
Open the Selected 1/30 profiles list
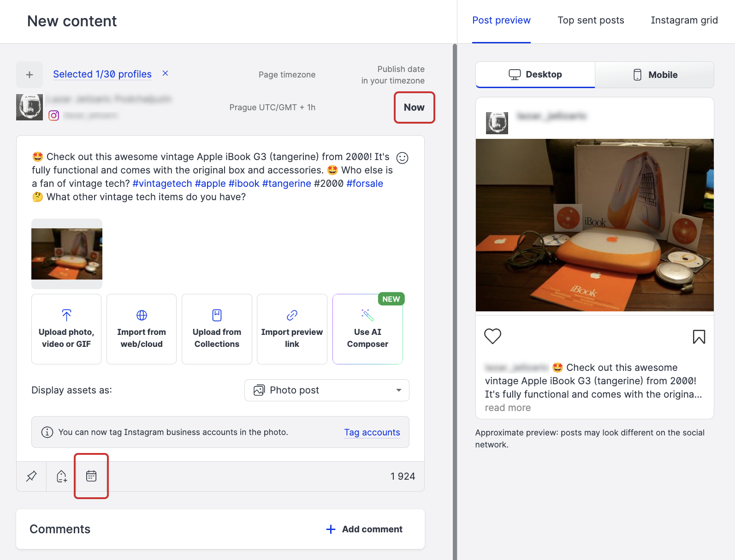[102, 74]
